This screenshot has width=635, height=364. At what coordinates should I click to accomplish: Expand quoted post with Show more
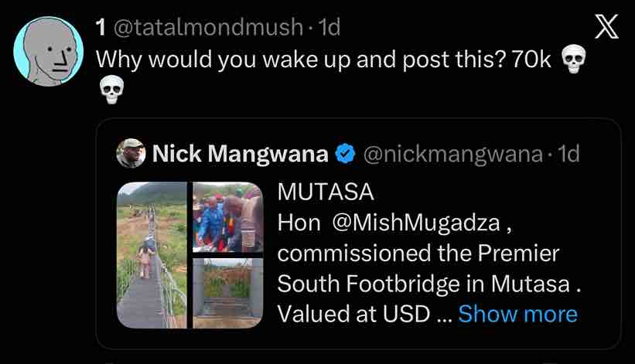(517, 314)
